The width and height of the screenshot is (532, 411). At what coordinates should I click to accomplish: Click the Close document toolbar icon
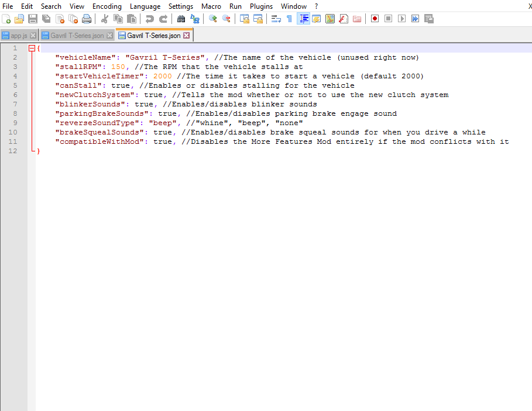(60, 19)
